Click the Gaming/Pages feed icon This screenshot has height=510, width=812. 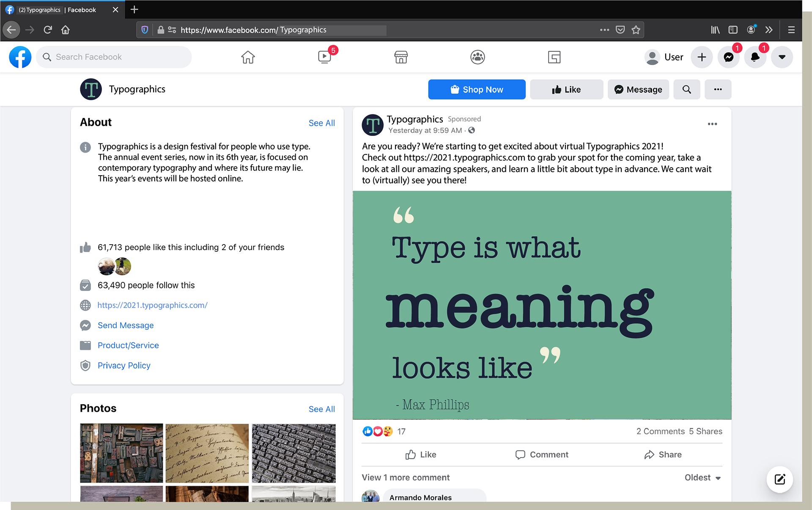point(554,57)
